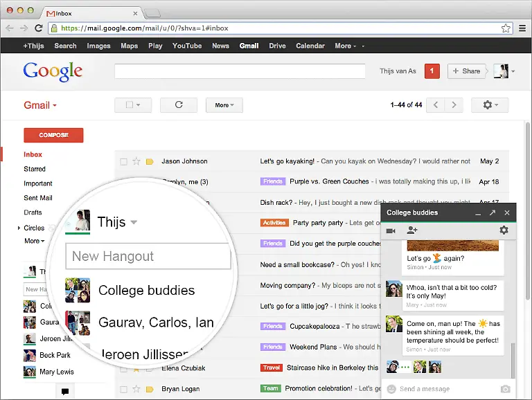
Task: Click the browser back arrow
Action: (10, 28)
